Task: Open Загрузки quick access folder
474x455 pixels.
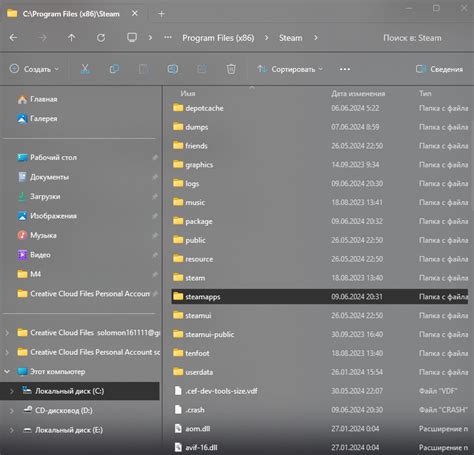Action: pyautogui.click(x=39, y=196)
